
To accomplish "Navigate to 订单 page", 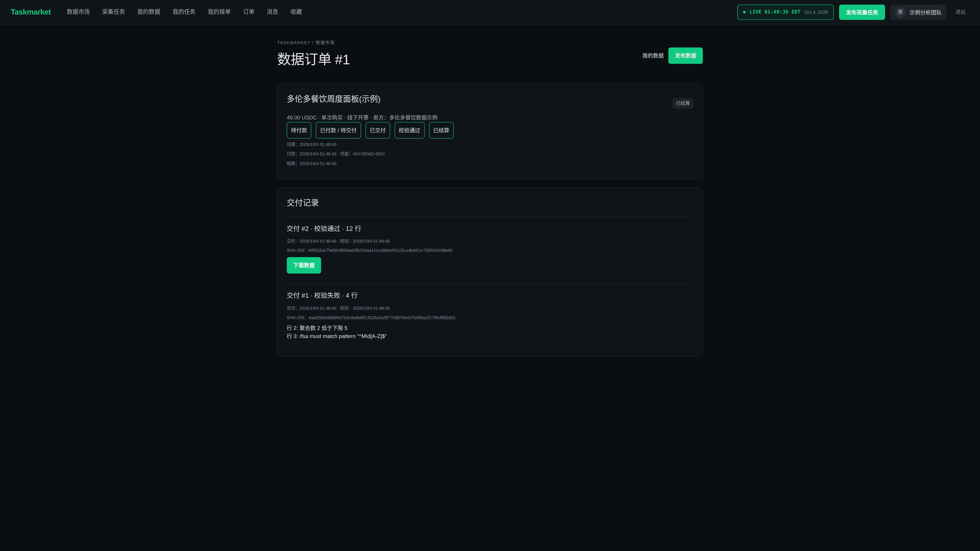I will point(249,12).
